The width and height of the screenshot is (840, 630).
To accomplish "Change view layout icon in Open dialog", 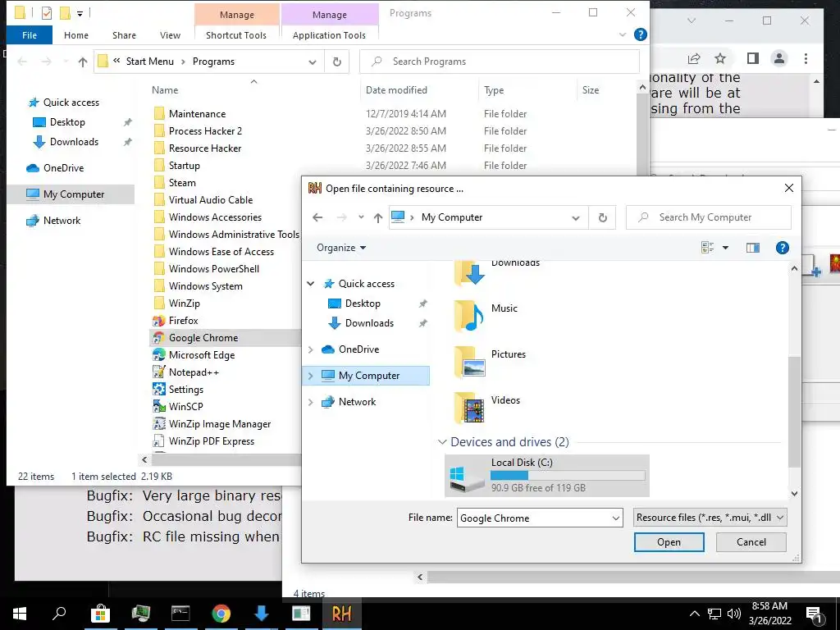I will [707, 248].
